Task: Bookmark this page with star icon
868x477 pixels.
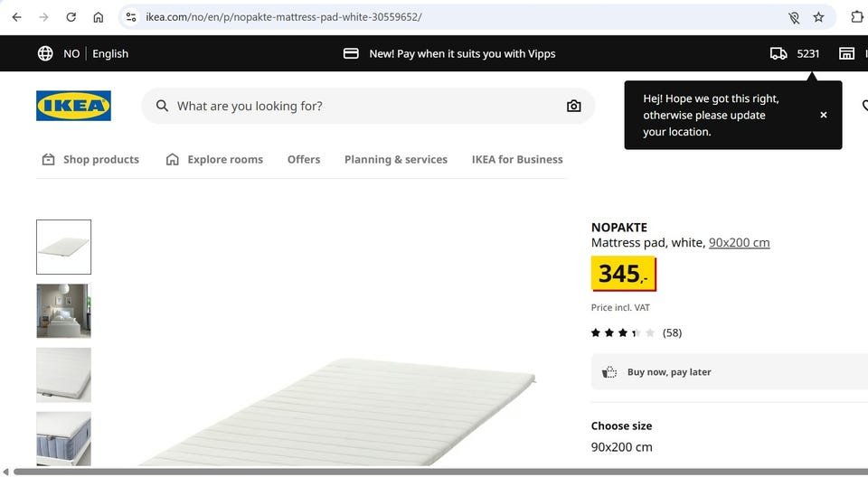Action: [x=818, y=17]
